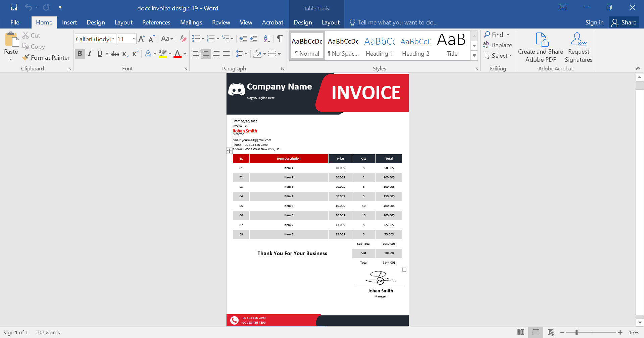Toggle subscript formatting
The image size is (644, 338).
[x=125, y=53]
